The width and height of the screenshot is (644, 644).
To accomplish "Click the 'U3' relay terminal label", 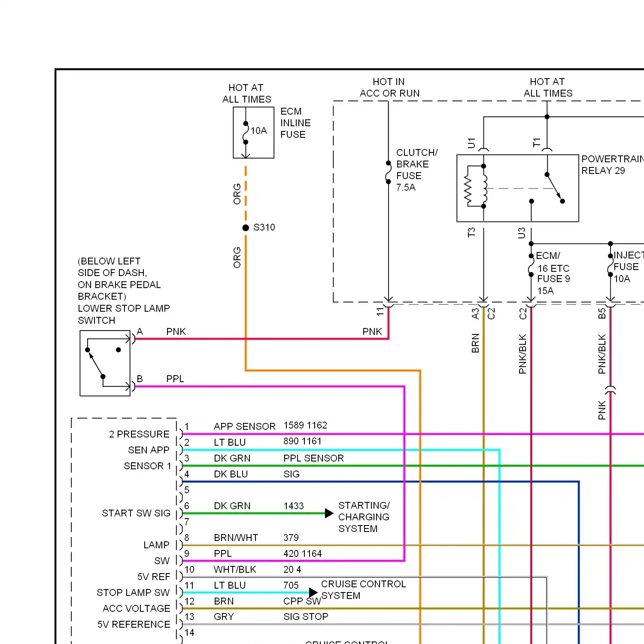I will 522,233.
